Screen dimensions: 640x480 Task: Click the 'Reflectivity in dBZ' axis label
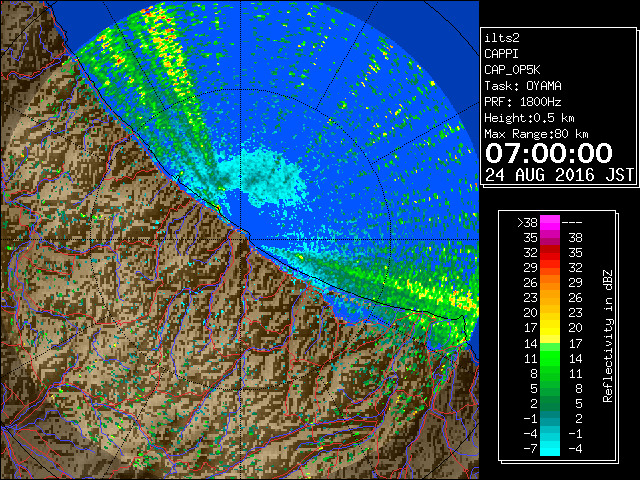(607, 336)
